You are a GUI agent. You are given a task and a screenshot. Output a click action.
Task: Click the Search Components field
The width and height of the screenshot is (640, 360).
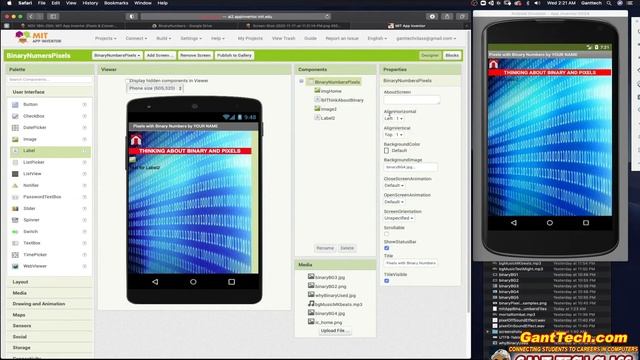pos(50,80)
